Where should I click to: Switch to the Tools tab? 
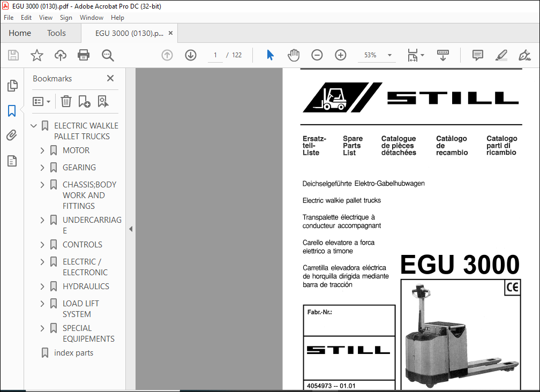(x=56, y=33)
